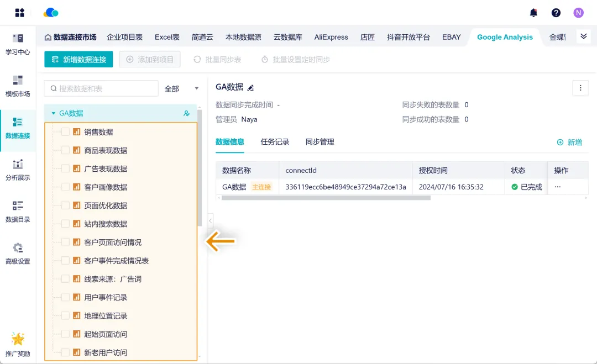
Task: Tick the 广告表现数据 checkbox
Action: coord(65,169)
